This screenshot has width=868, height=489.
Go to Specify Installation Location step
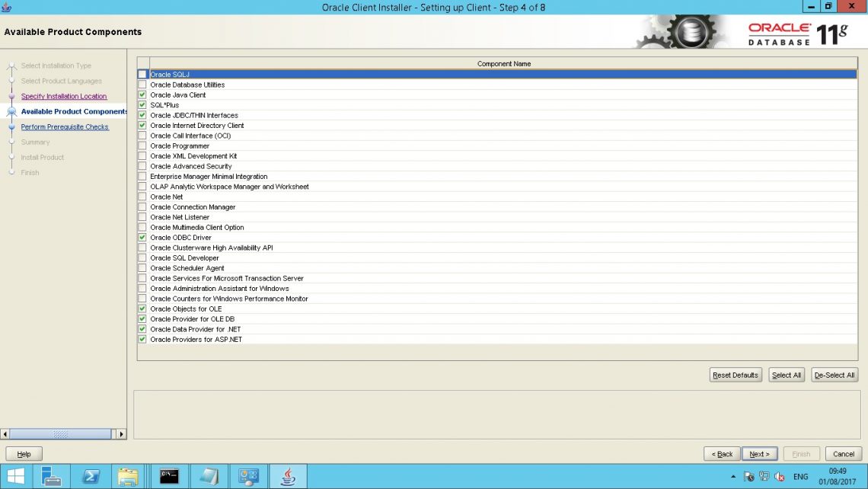64,97
